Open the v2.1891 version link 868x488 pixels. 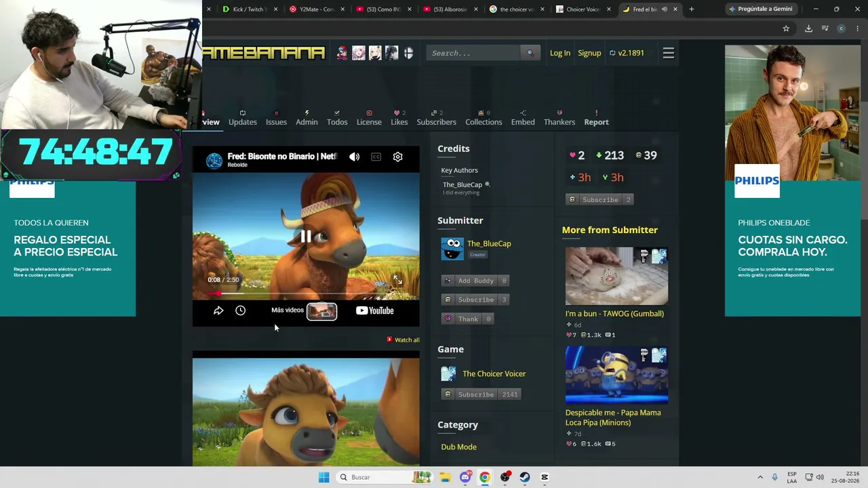click(x=627, y=53)
